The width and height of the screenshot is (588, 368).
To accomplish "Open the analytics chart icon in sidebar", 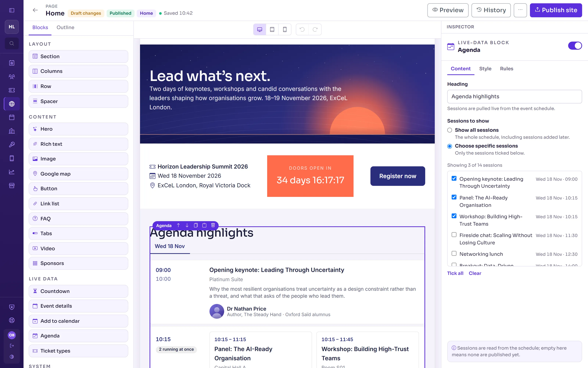I will 12,172.
